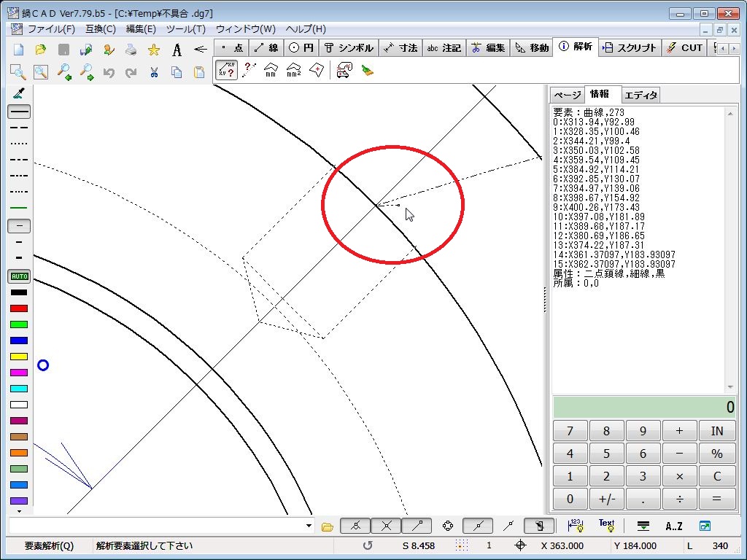Click the command input field

pyautogui.click(x=157, y=526)
